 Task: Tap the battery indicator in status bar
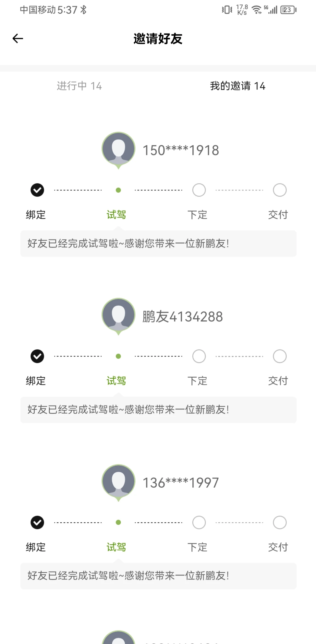[288, 10]
